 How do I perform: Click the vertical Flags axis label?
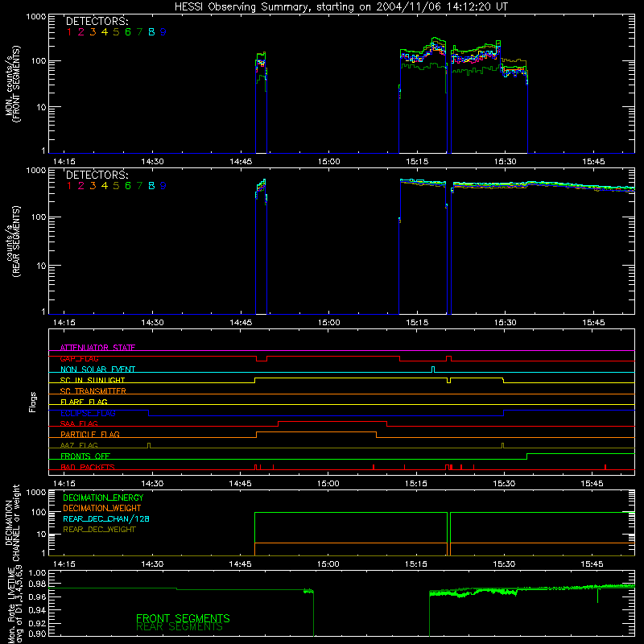click(x=33, y=402)
